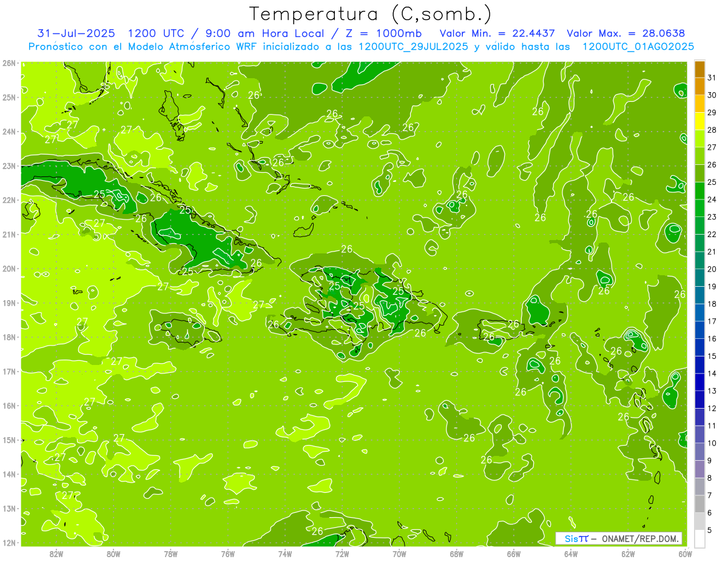728x562 pixels.
Task: Click the color legend value 10
Action: [x=712, y=443]
